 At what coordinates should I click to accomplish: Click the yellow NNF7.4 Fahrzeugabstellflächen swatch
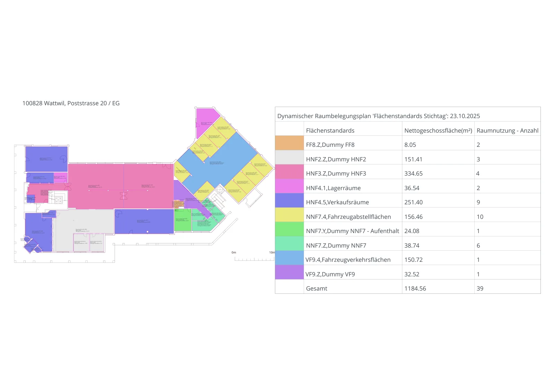(289, 215)
